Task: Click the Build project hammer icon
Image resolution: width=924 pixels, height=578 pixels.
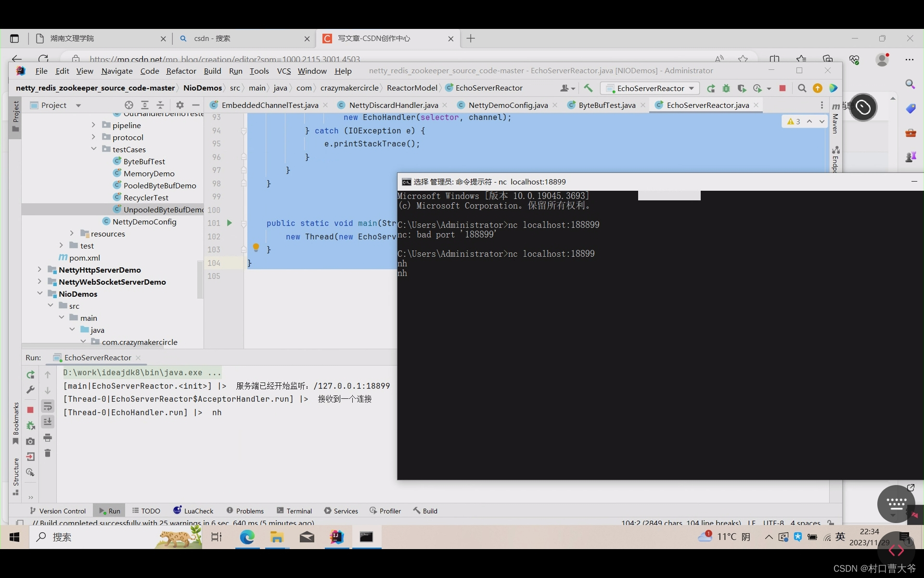Action: point(588,88)
